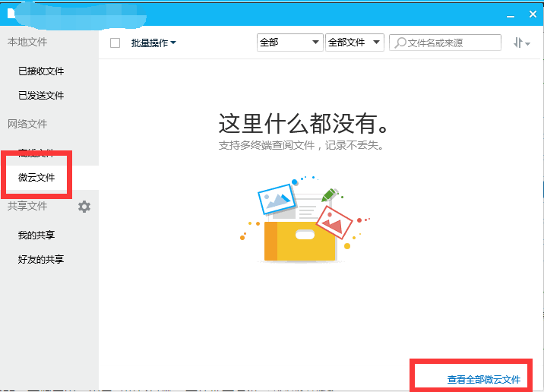Open the 全部 filter dropdown

(x=289, y=43)
